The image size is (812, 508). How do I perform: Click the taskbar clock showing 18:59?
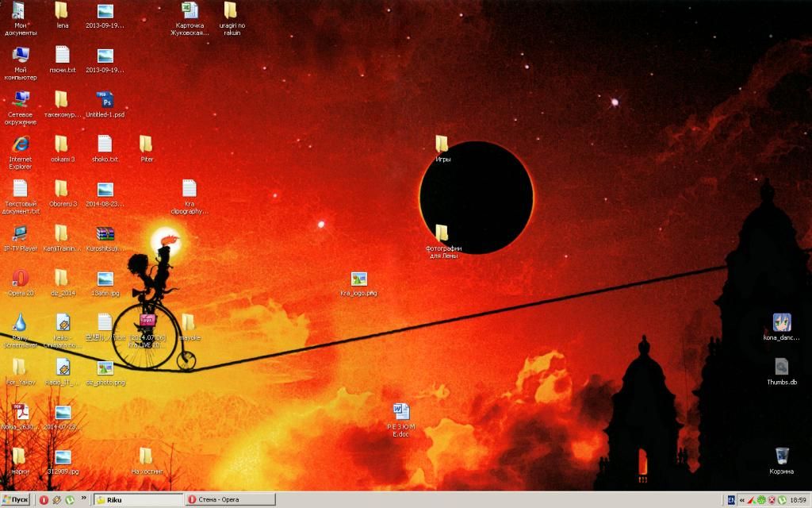[797, 500]
